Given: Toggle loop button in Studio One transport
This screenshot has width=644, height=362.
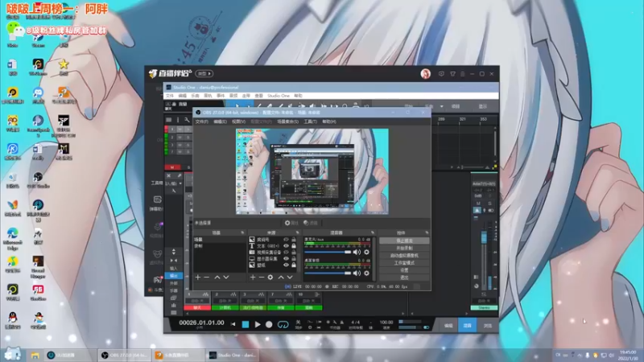Looking at the screenshot, I should (283, 325).
